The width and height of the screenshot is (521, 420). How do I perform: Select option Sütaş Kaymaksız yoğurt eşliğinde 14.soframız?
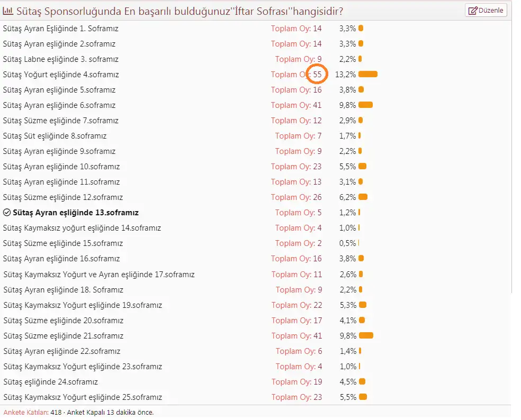coord(82,228)
